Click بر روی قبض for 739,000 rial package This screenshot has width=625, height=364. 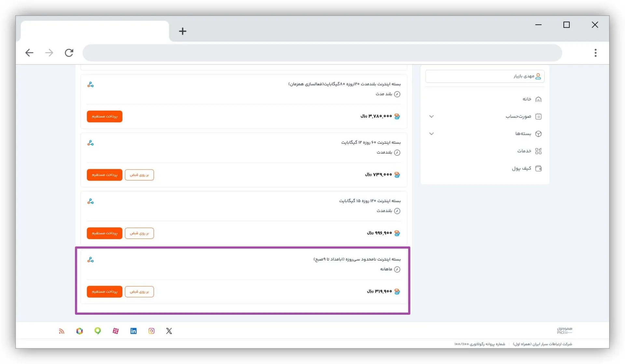pos(139,175)
